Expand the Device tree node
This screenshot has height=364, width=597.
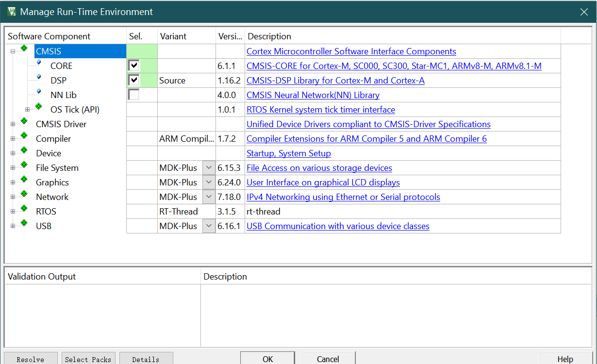(13, 153)
